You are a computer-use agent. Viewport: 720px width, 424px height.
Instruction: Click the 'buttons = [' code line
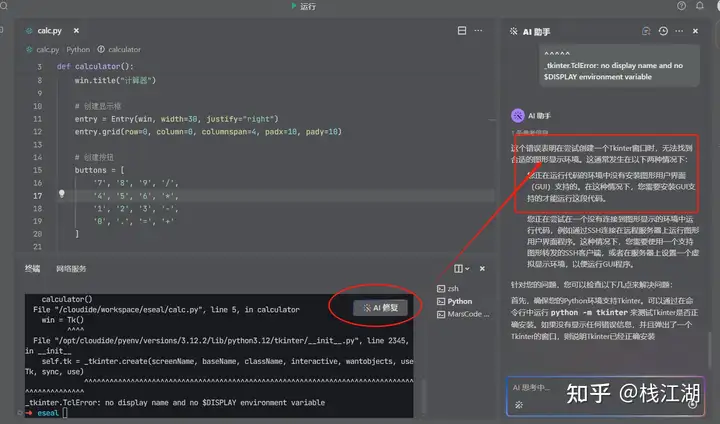99,170
